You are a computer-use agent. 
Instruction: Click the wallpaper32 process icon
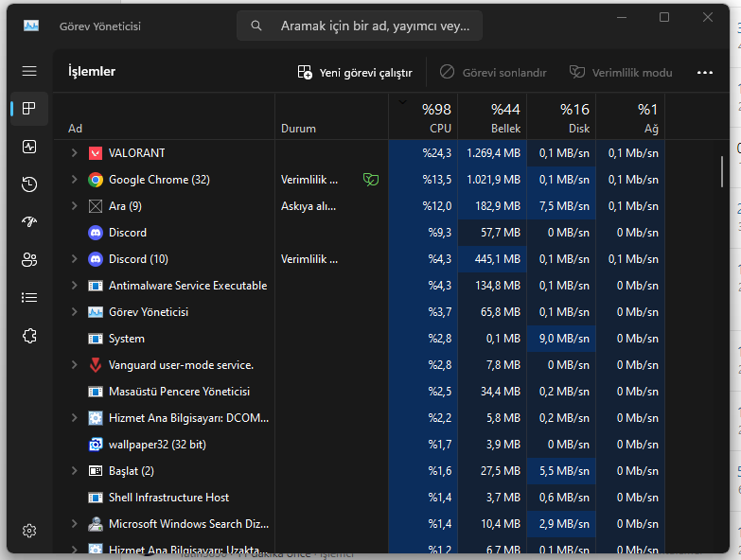96,445
